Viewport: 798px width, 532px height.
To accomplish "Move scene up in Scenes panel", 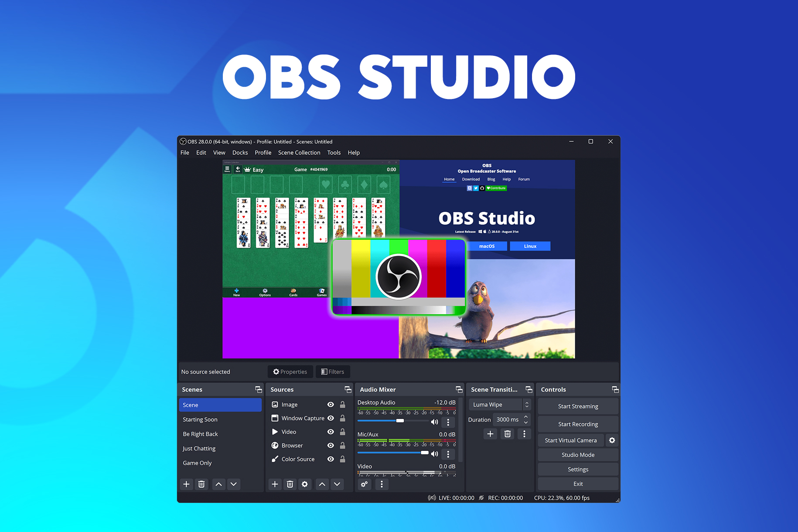I will pyautogui.click(x=219, y=484).
